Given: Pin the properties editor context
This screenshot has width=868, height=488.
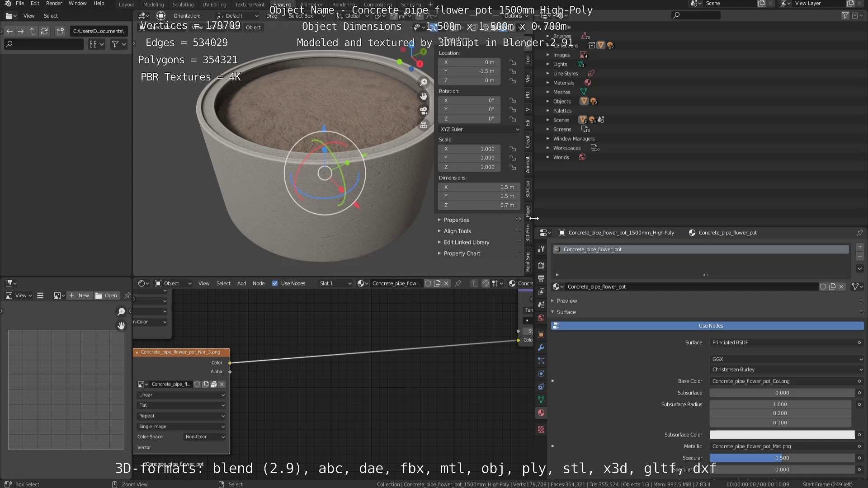Looking at the screenshot, I should 860,233.
